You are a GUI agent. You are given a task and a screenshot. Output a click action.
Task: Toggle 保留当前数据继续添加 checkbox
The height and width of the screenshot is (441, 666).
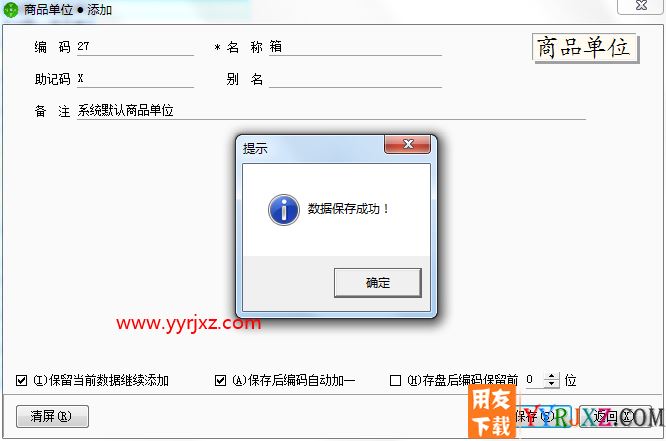[x=21, y=380]
